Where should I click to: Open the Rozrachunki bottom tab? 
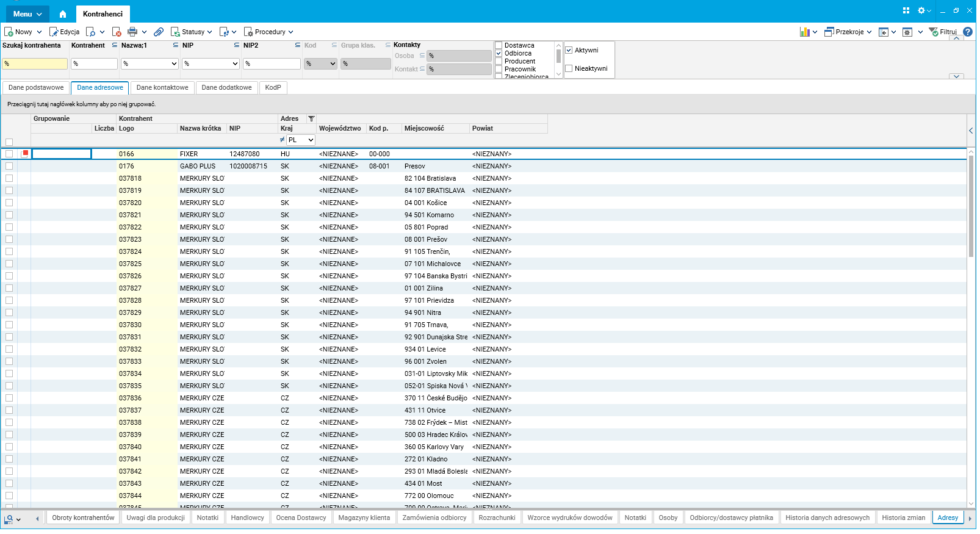(497, 518)
